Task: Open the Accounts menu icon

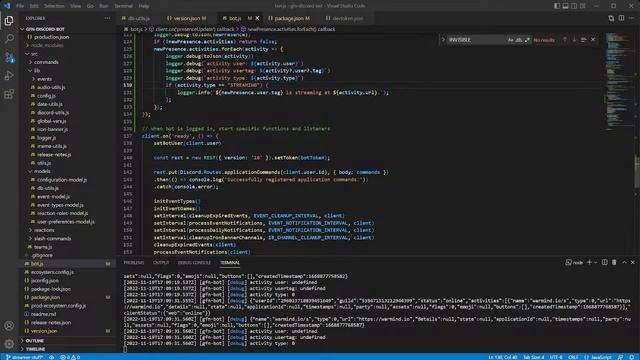Action: [9, 326]
